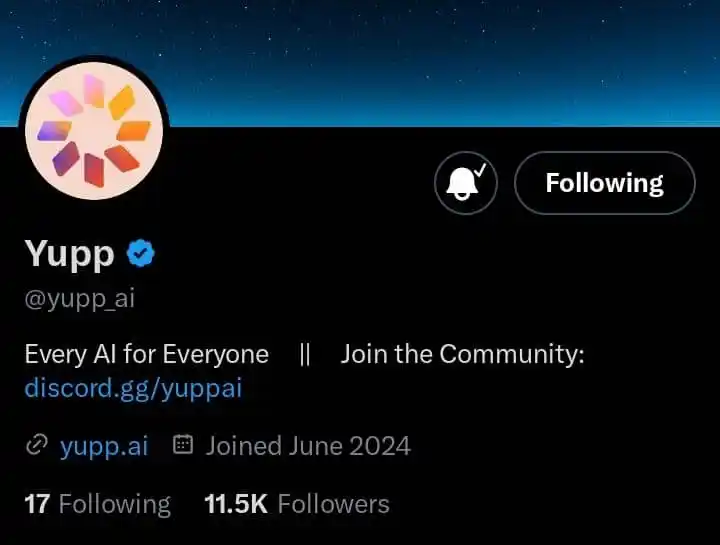
Task: Click the blue verified badge
Action: (x=140, y=254)
